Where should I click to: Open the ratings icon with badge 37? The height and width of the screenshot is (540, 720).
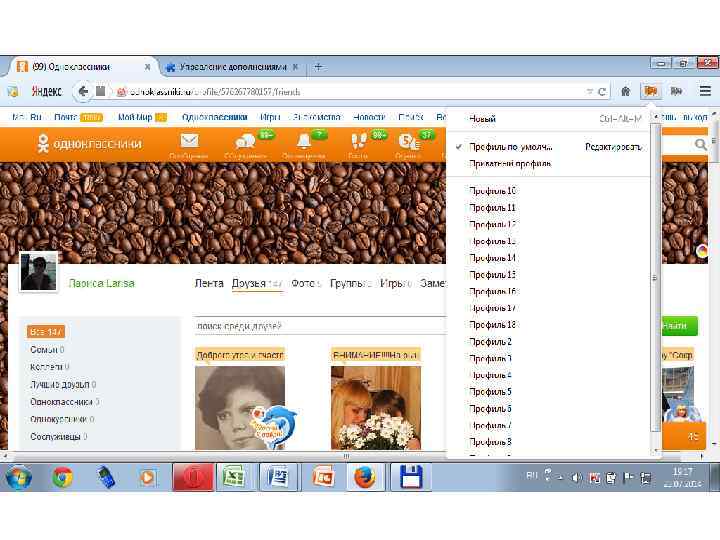pyautogui.click(x=409, y=142)
